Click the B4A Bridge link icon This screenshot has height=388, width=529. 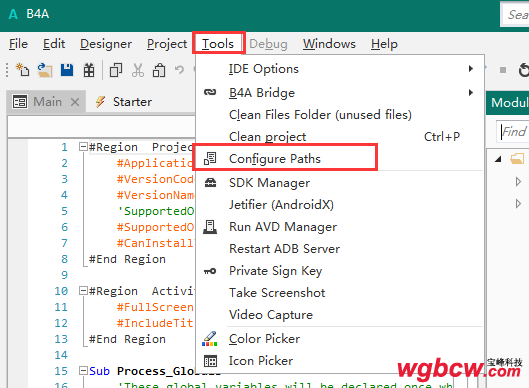coord(210,92)
